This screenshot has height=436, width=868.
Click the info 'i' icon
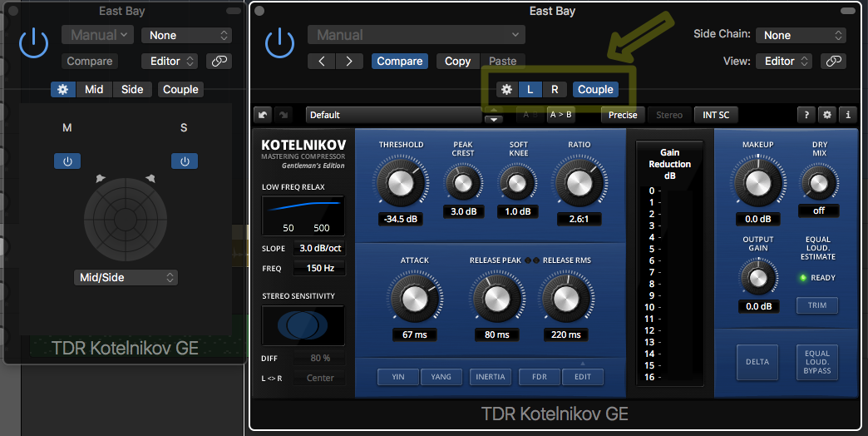847,115
